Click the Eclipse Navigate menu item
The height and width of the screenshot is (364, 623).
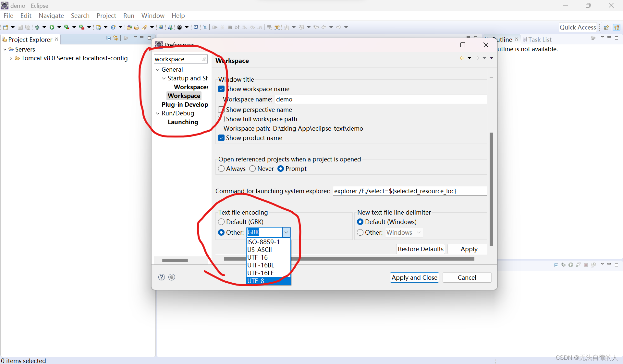coord(50,16)
